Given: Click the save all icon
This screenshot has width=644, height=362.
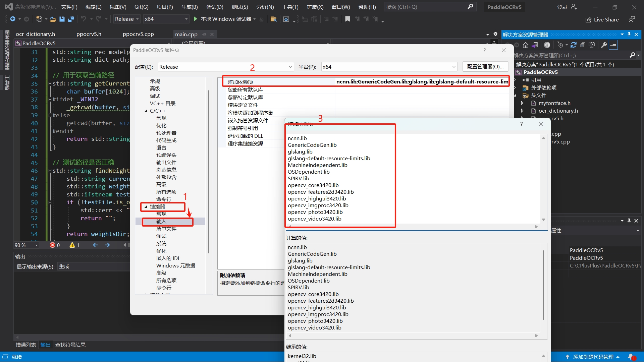Looking at the screenshot, I should pos(71,19).
